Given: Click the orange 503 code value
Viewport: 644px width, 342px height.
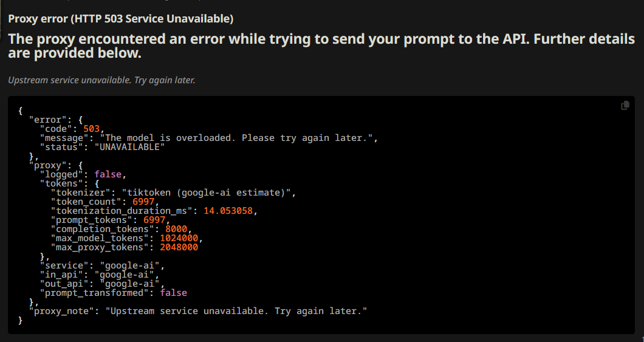Looking at the screenshot, I should [x=92, y=129].
